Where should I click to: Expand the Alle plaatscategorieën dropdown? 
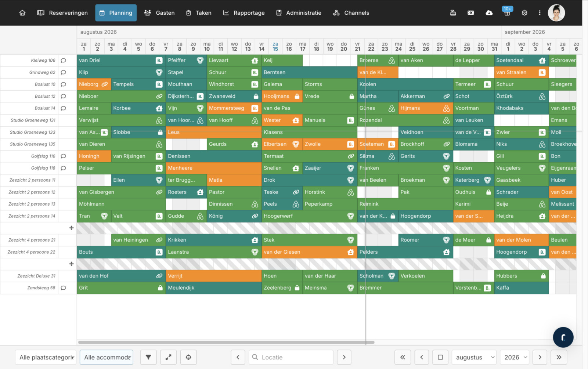pos(46,357)
